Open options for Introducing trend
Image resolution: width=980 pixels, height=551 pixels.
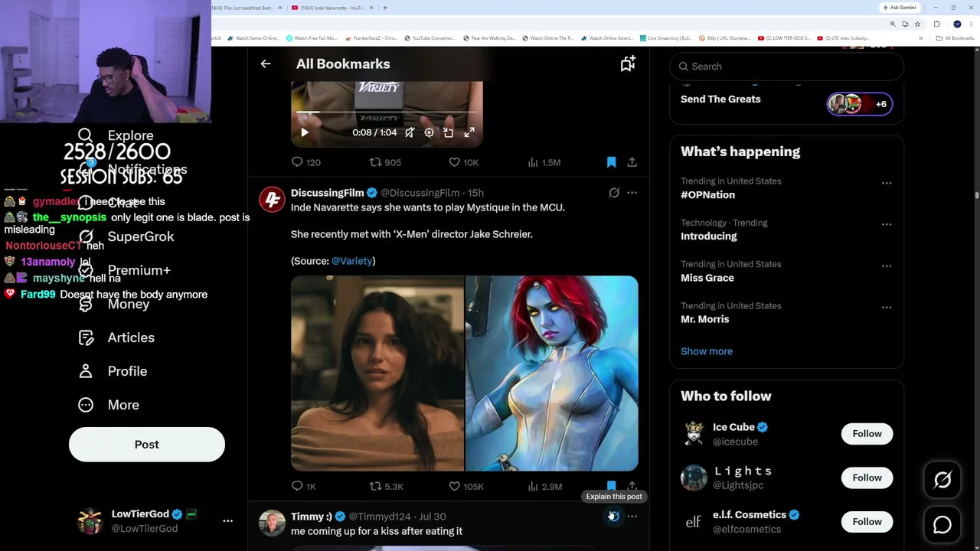(x=887, y=224)
